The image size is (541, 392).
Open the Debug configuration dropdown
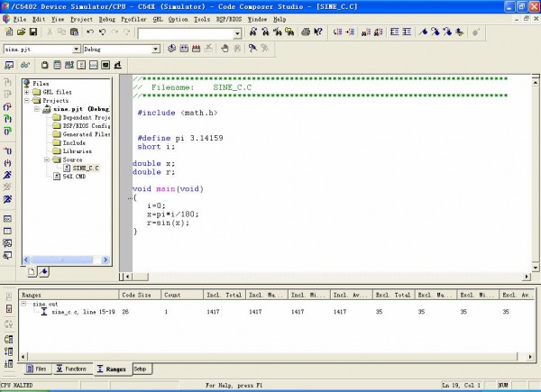tap(157, 49)
